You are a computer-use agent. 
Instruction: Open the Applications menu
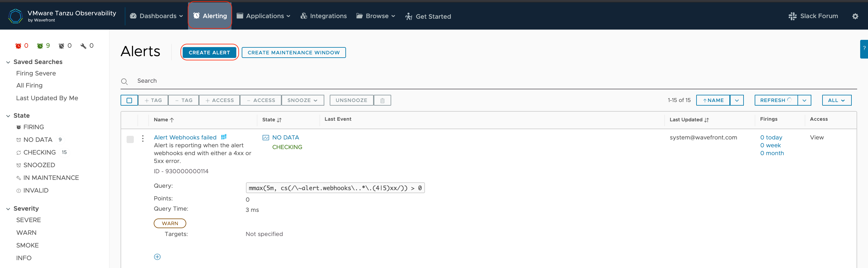pos(263,16)
